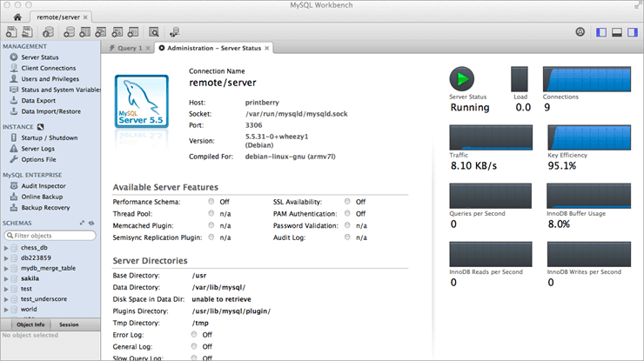Click the Connections graph
This screenshot has width=644, height=361.
[x=587, y=79]
